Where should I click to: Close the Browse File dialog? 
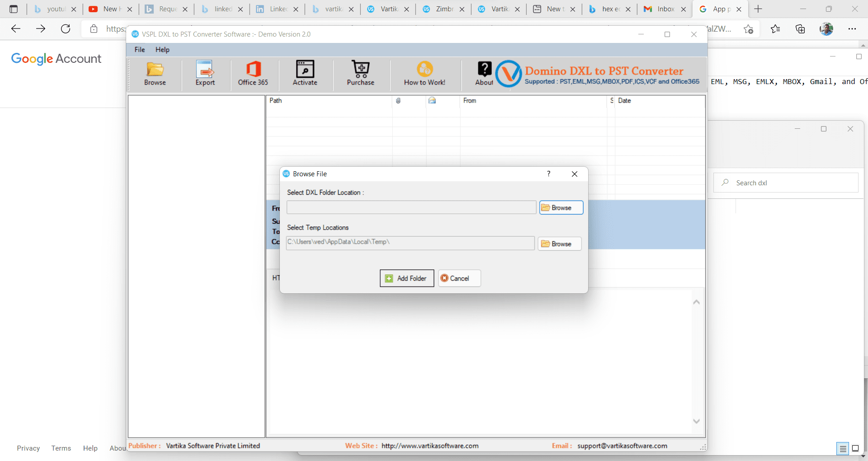(x=575, y=174)
